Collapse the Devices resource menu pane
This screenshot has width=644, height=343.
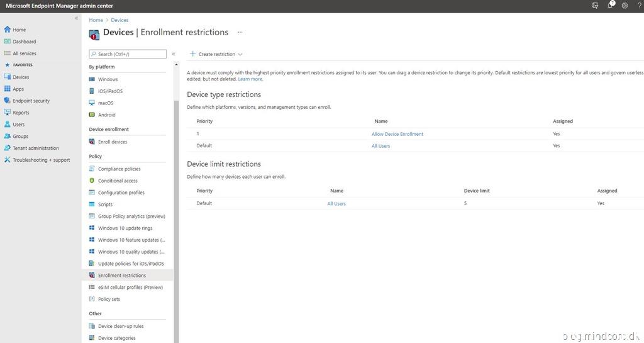coord(174,54)
